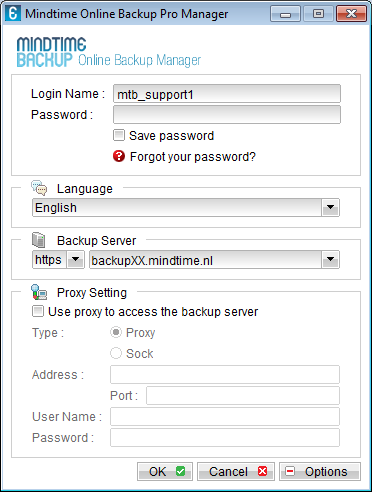Viewport: 372px width, 492px height.
Task: Select the Sock type radio button
Action: pos(116,353)
